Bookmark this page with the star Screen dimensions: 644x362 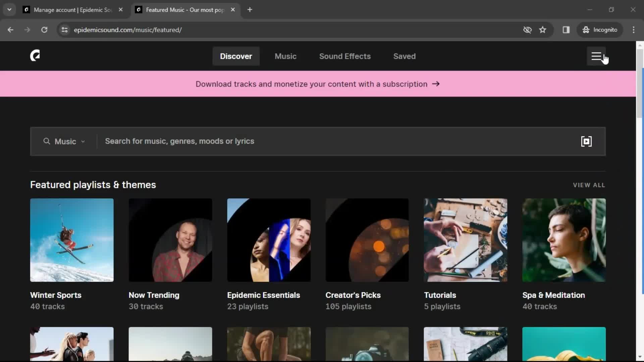(x=543, y=30)
